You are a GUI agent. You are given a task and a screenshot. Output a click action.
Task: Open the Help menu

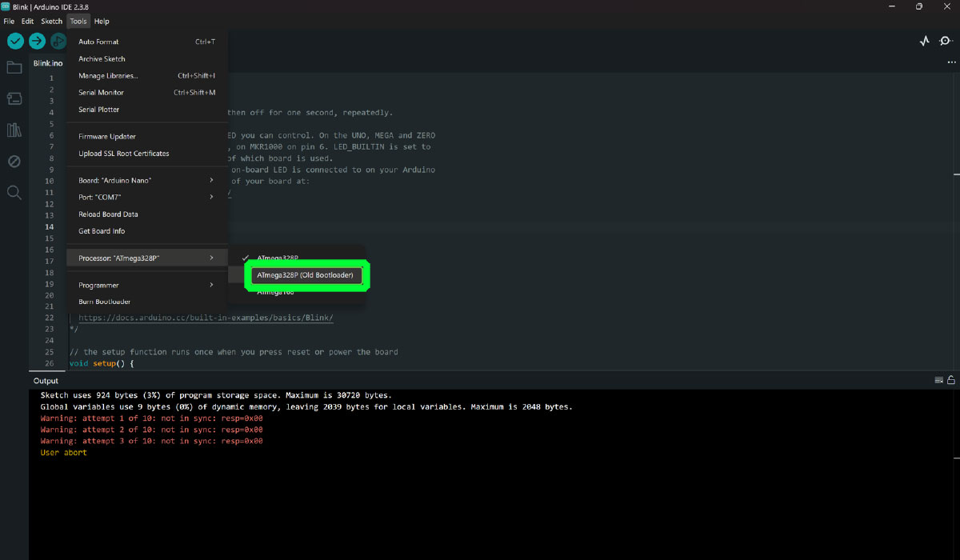[102, 22]
